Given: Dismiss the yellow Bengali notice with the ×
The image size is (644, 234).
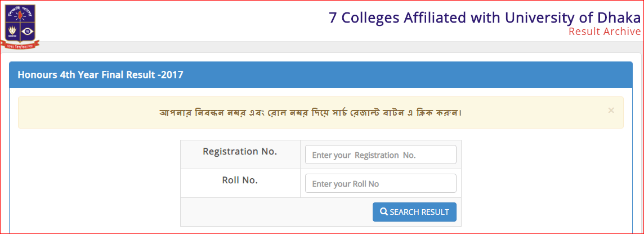Looking at the screenshot, I should point(611,110).
